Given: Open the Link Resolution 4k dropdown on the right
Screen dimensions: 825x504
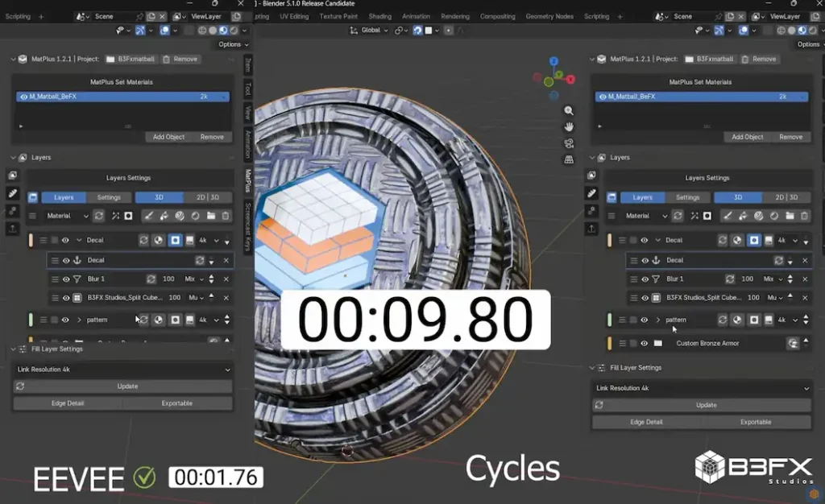Looking at the screenshot, I should pyautogui.click(x=701, y=388).
